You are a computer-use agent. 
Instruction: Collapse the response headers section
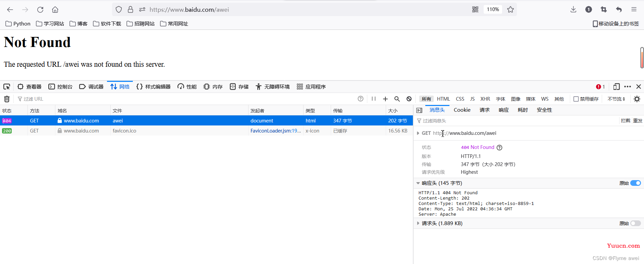418,183
